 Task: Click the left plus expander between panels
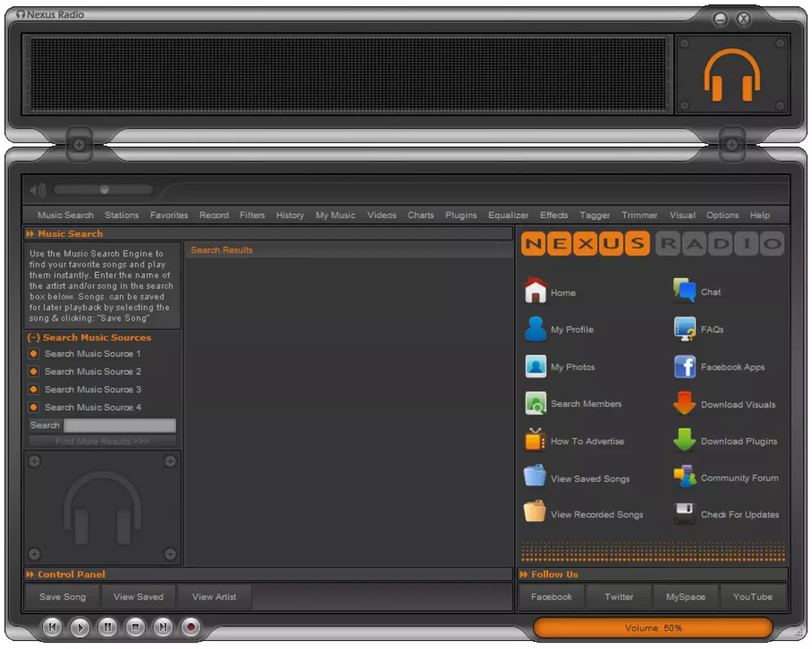[79, 144]
